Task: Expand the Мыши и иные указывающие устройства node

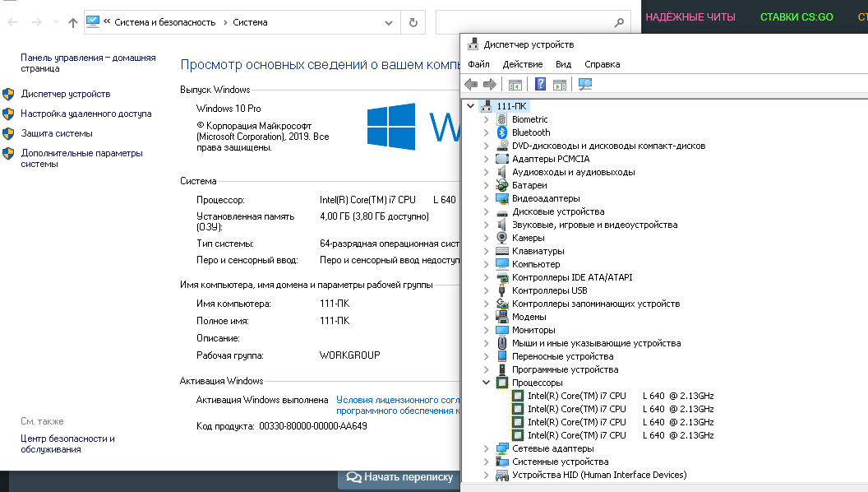Action: (x=486, y=344)
